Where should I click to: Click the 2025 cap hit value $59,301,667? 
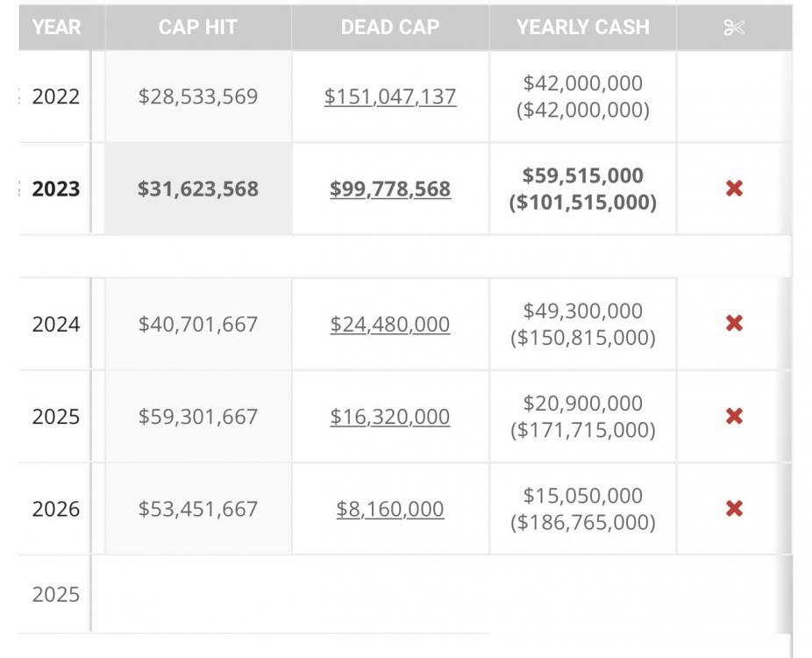pyautogui.click(x=198, y=417)
